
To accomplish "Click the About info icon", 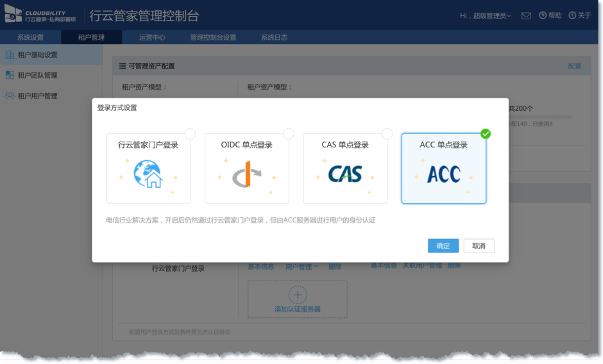I will [572, 15].
